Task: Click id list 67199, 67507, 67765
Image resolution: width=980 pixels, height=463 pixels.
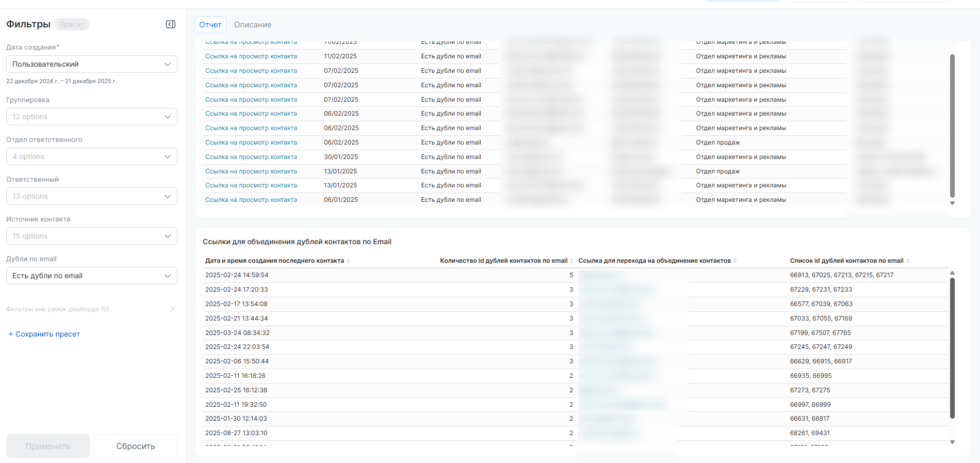Action: [821, 333]
